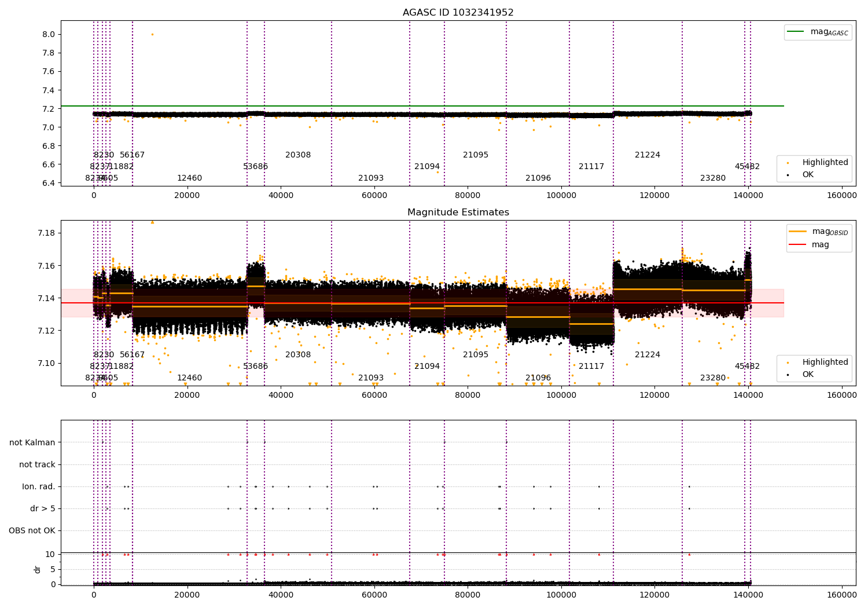Click obsid label 56167 in the top plot
This screenshot has width=868, height=608.
tap(133, 155)
